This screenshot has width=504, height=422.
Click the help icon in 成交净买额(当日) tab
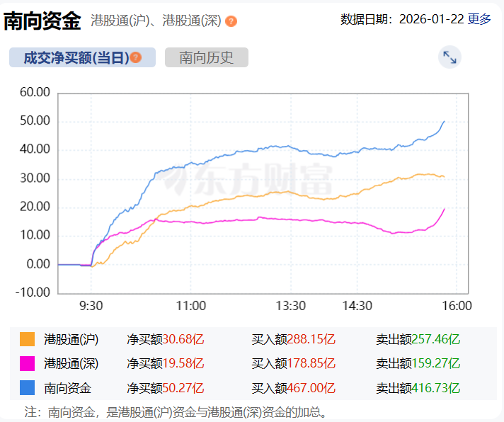pyautogui.click(x=135, y=58)
